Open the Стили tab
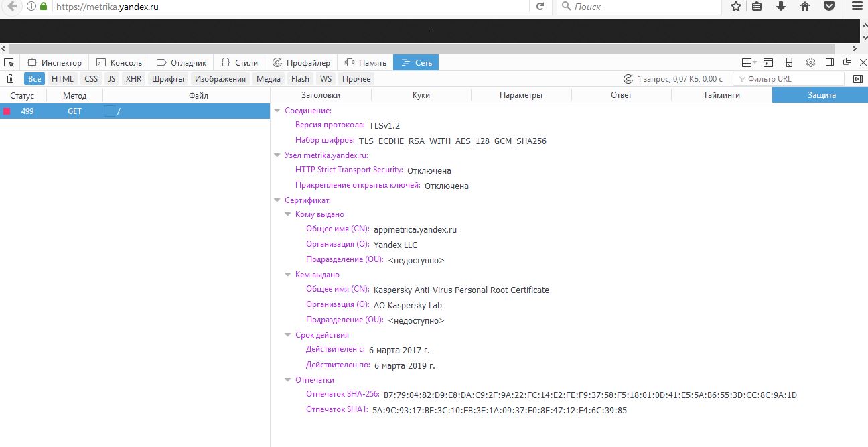The height and width of the screenshot is (447, 868). [x=240, y=62]
